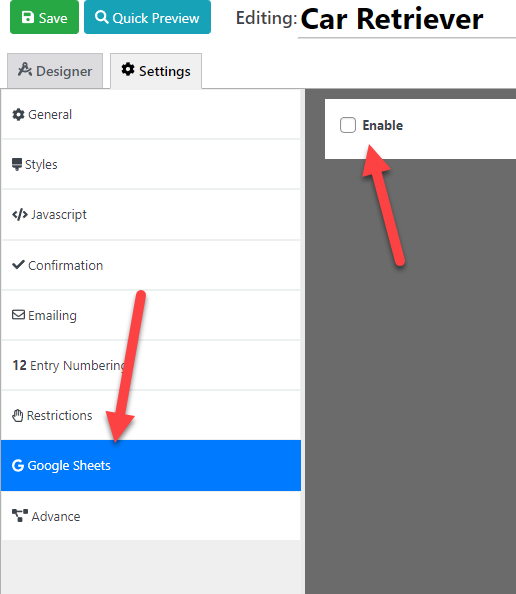Save the form with green Save button

click(44, 17)
